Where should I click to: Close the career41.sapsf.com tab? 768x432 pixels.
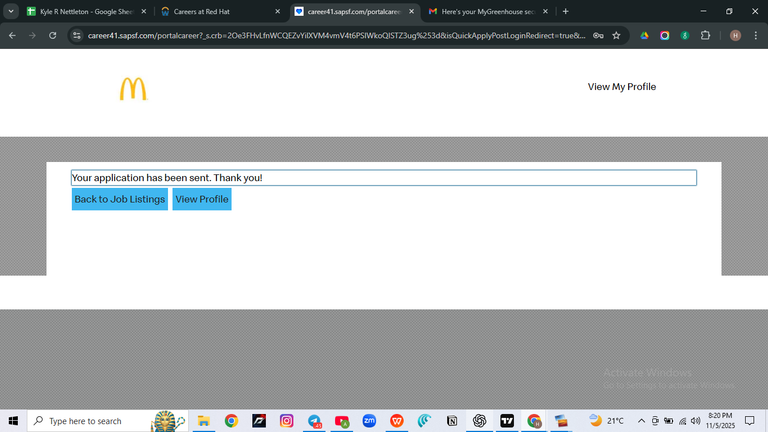click(411, 11)
